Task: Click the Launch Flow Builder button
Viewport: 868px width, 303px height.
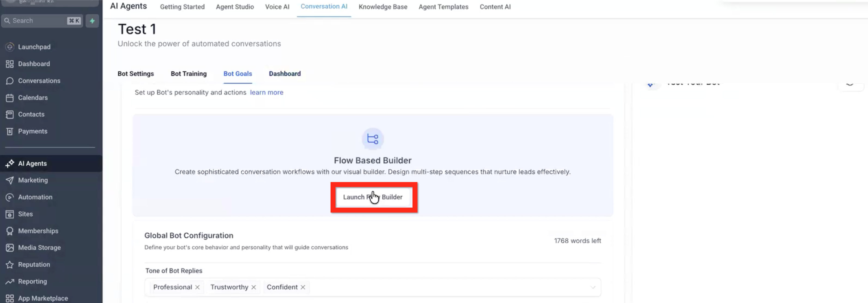Action: point(372,197)
